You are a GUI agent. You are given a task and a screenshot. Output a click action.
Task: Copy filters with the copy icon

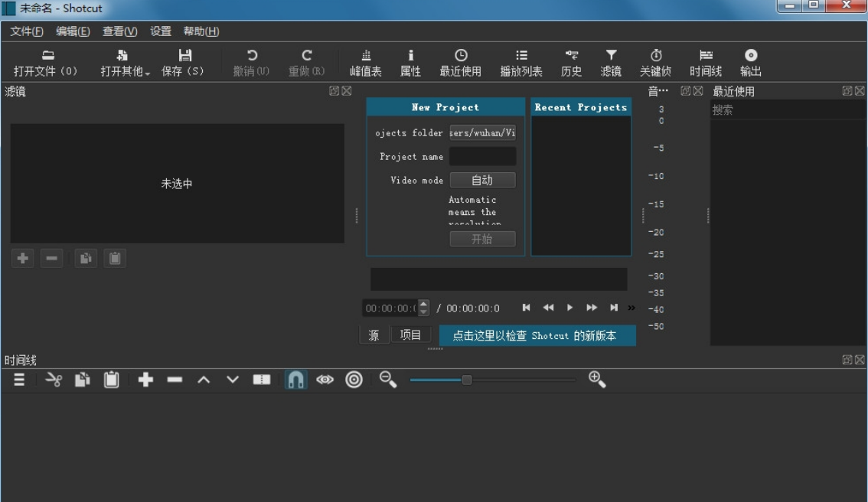[86, 258]
